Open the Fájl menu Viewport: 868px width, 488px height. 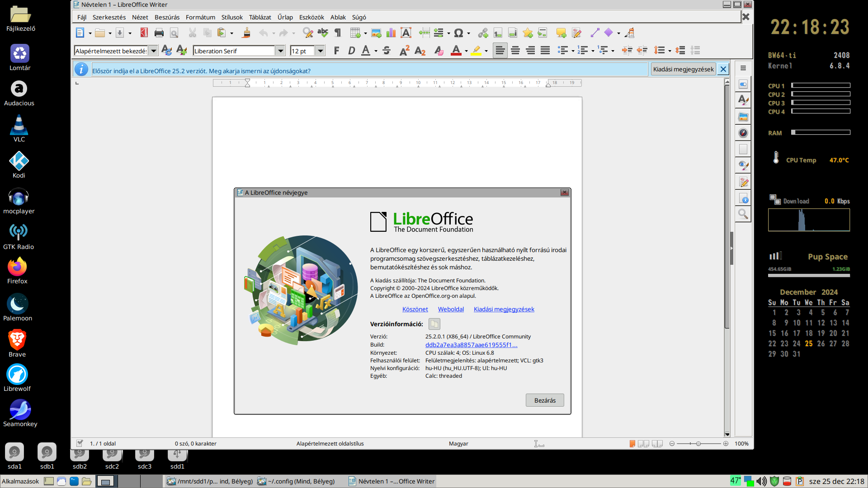coord(82,17)
